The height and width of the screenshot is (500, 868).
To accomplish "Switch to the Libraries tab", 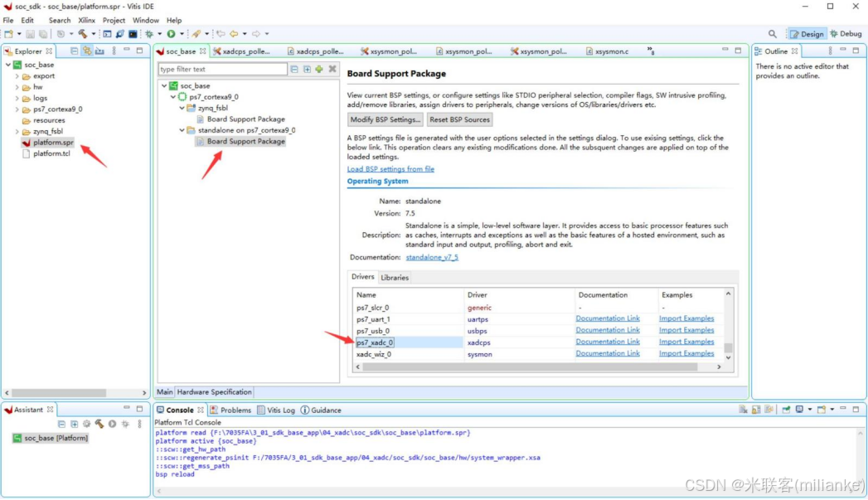I will pyautogui.click(x=394, y=278).
